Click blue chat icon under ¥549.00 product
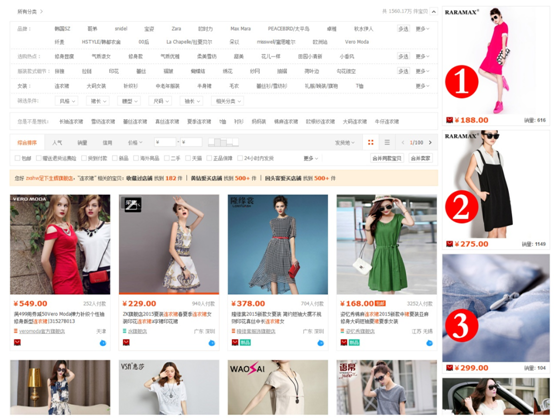This screenshot has height=420, width=558. click(103, 343)
